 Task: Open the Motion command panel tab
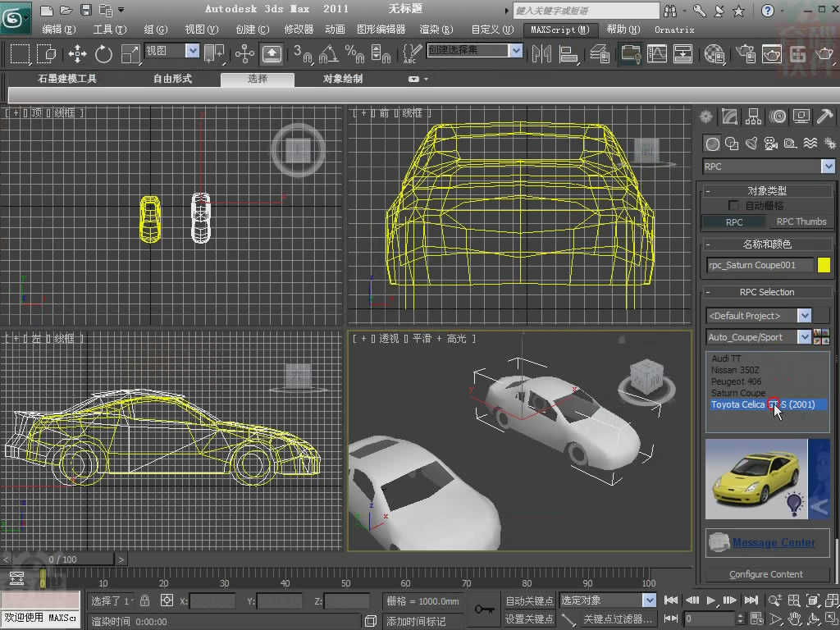click(778, 116)
